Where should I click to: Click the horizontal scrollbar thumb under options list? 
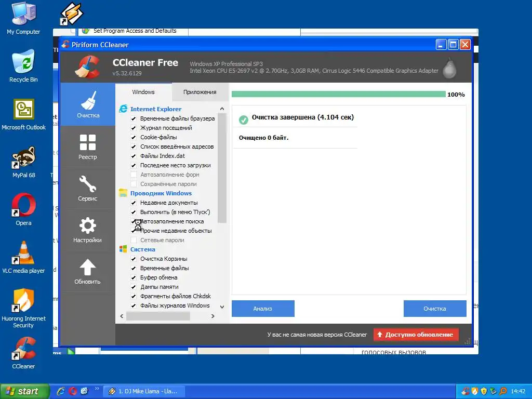pos(158,316)
